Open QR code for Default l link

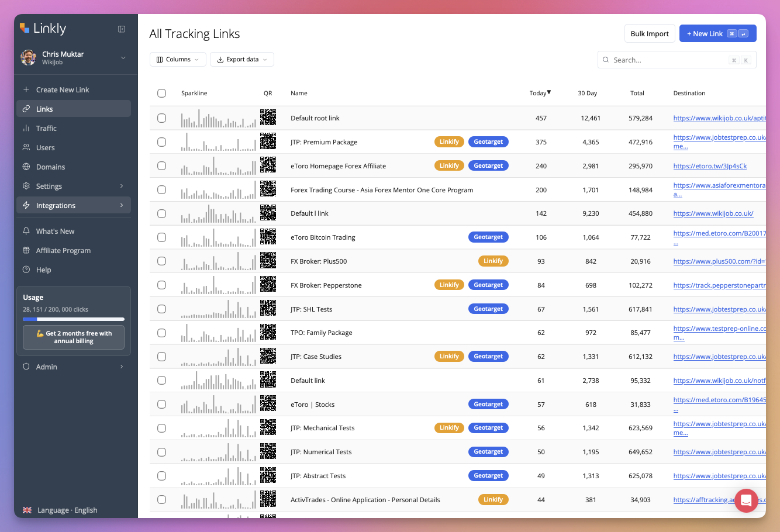[268, 213]
